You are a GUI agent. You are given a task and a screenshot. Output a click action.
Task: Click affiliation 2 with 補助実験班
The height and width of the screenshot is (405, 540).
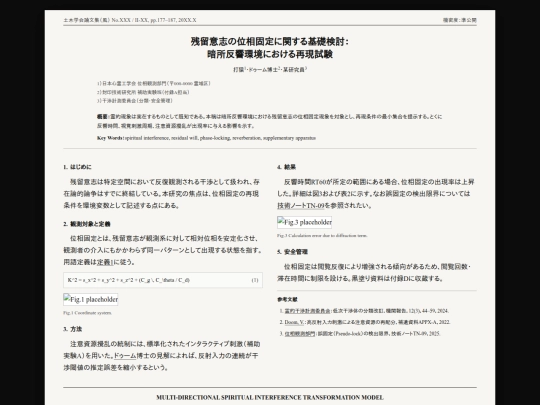143,92
